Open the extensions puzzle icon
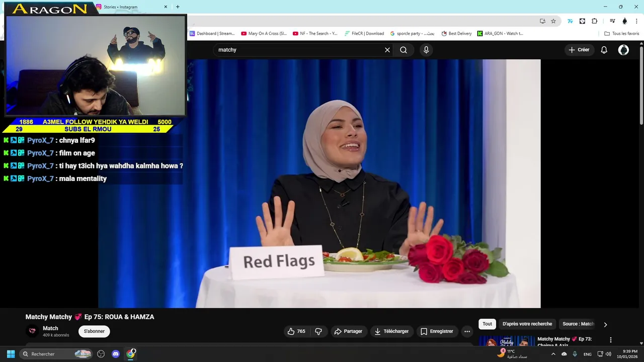The image size is (644, 362). click(595, 21)
